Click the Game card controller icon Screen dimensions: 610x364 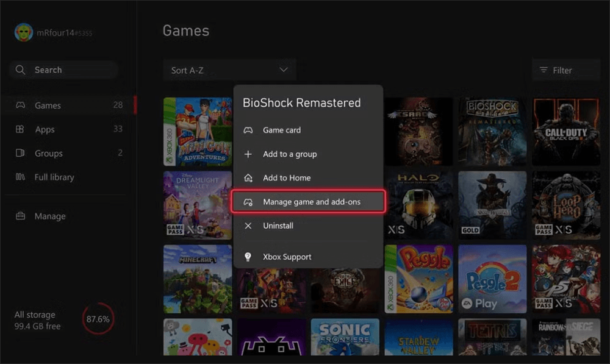point(248,130)
